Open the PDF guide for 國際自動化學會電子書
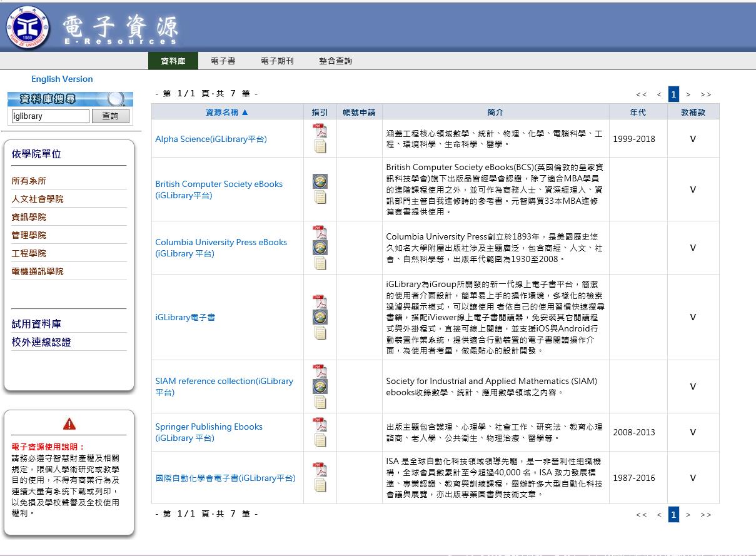Screen dimensions: 756x556 (x=320, y=470)
